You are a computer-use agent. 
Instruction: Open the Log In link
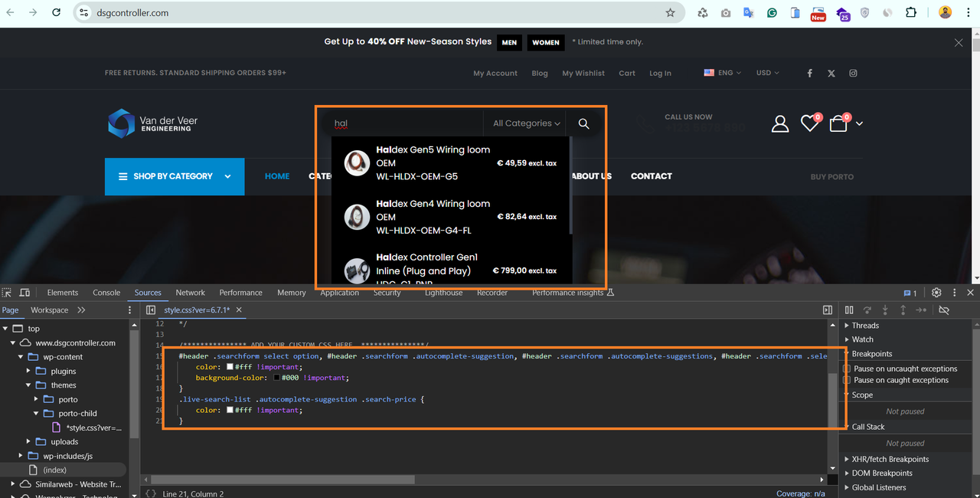[x=660, y=74]
